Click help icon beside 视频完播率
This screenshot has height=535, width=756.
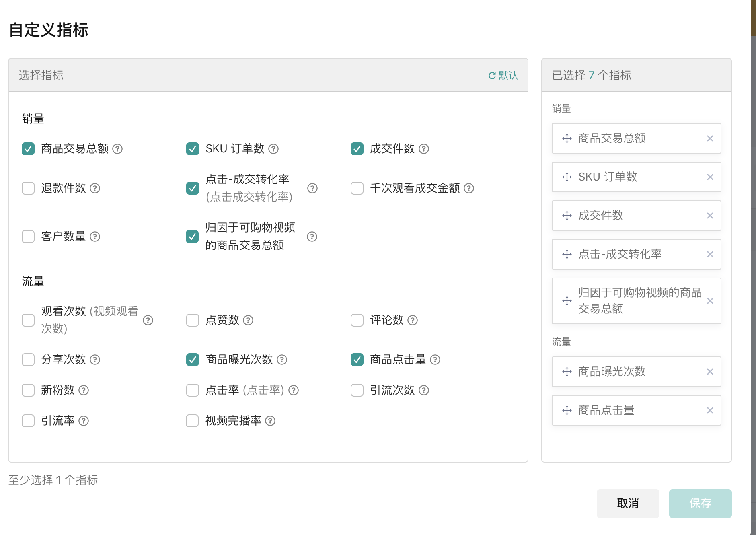(270, 421)
